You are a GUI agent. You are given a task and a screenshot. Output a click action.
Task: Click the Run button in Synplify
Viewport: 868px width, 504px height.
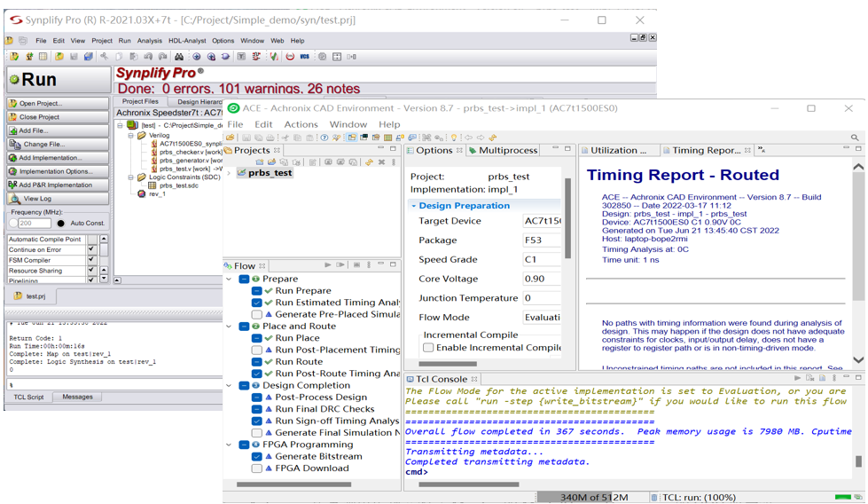pyautogui.click(x=59, y=80)
